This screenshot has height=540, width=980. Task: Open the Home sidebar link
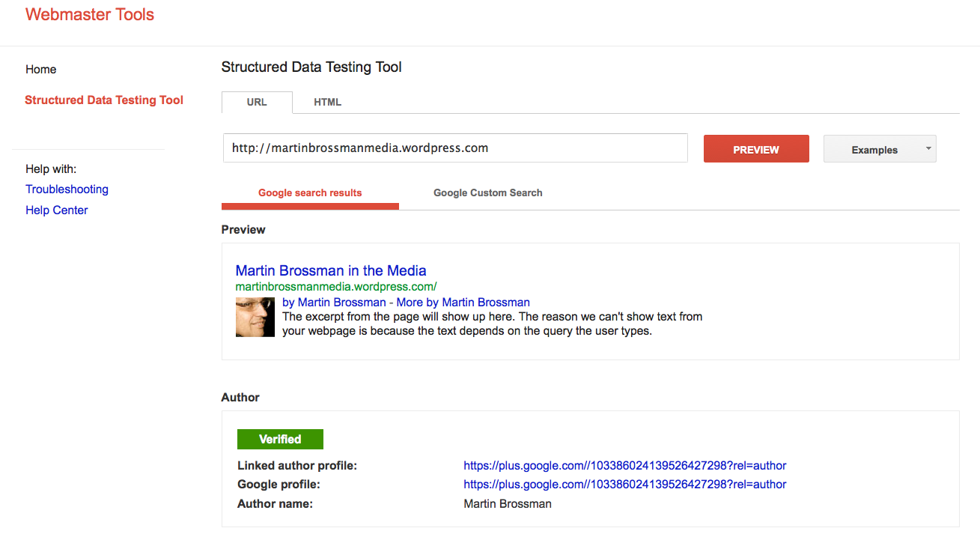[41, 70]
